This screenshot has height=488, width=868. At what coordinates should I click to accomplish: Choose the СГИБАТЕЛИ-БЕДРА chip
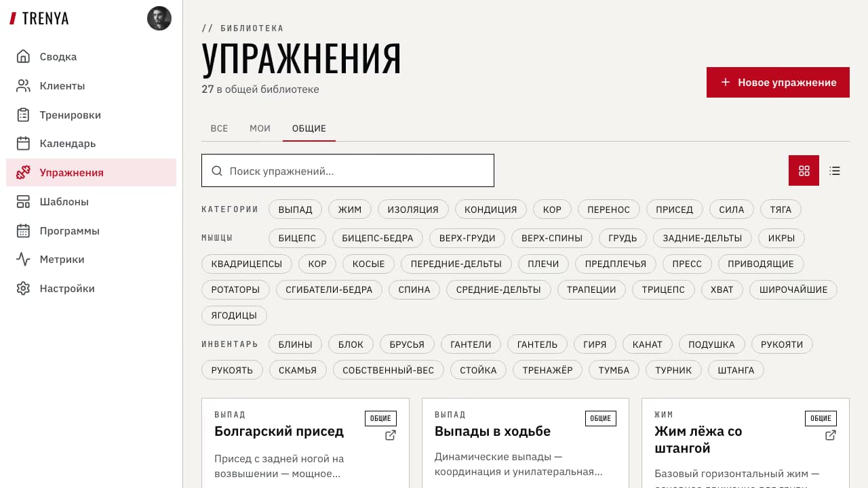click(329, 289)
